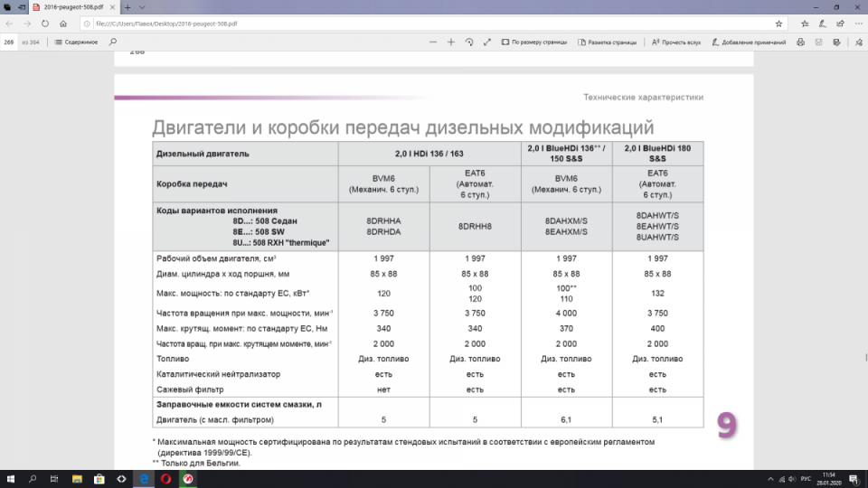Open the Add notes pen in browser toolbar
Viewport: 868px width, 488px height.
coord(823,23)
